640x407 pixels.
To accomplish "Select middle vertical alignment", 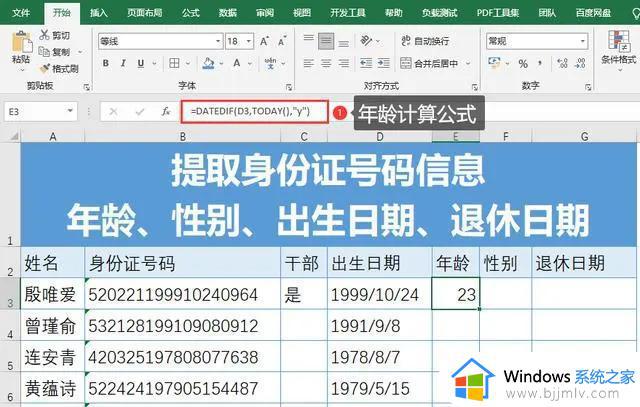I will 326,41.
